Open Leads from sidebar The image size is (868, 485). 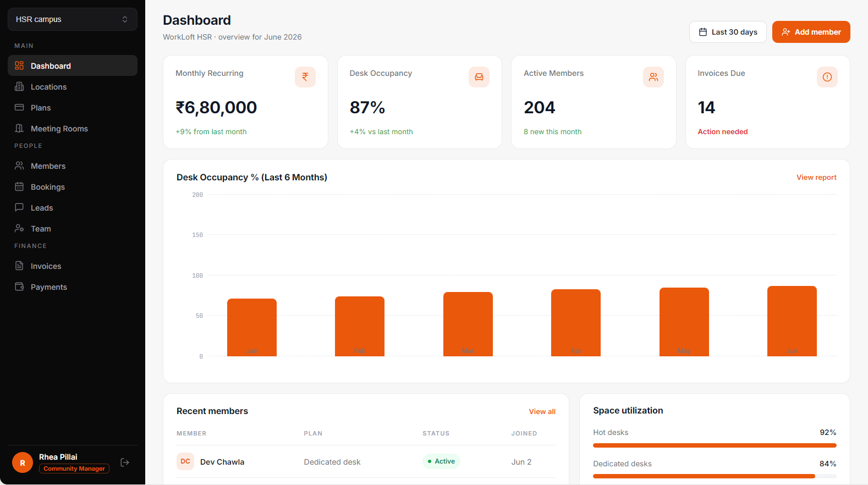tap(73, 207)
